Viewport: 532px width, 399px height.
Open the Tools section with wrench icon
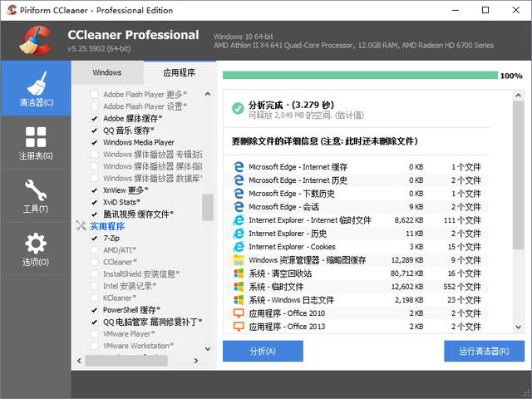(36, 196)
